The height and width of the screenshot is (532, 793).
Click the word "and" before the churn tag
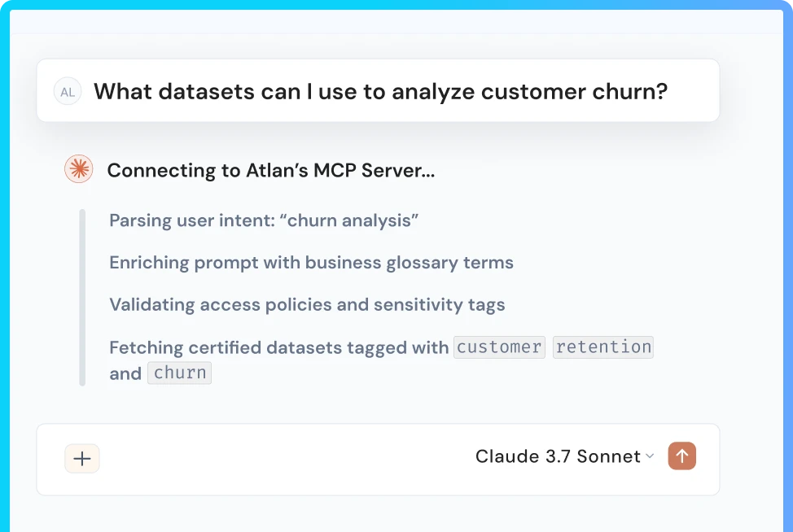(125, 373)
